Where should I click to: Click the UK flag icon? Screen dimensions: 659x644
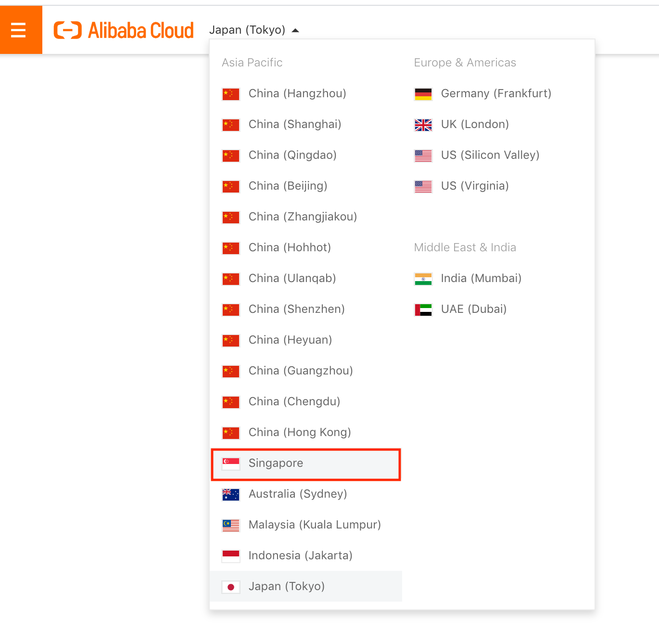tap(423, 125)
